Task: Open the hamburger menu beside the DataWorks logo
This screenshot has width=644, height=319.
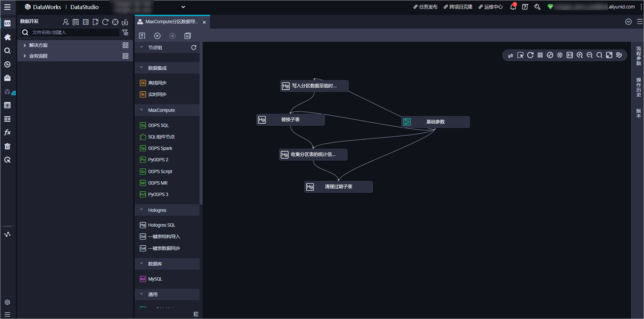Action: (x=7, y=7)
